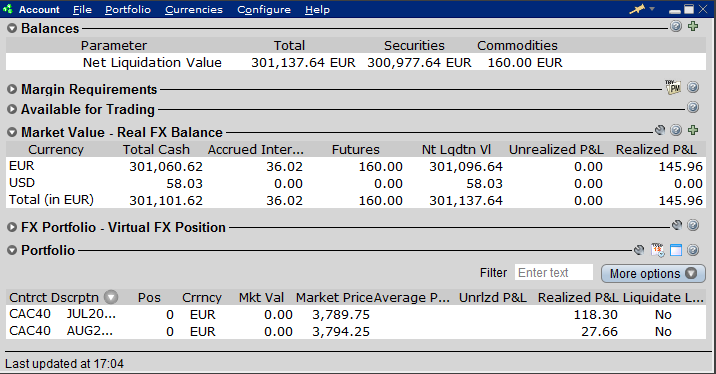This screenshot has height=374, width=716.
Task: Click the yellow pin icon in title bar
Action: 637,9
